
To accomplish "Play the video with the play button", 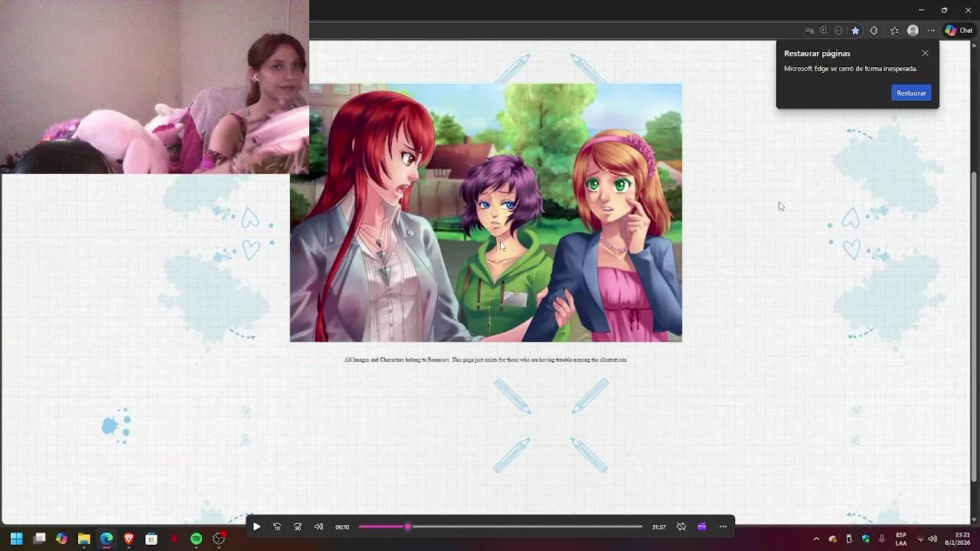I will pos(256,527).
